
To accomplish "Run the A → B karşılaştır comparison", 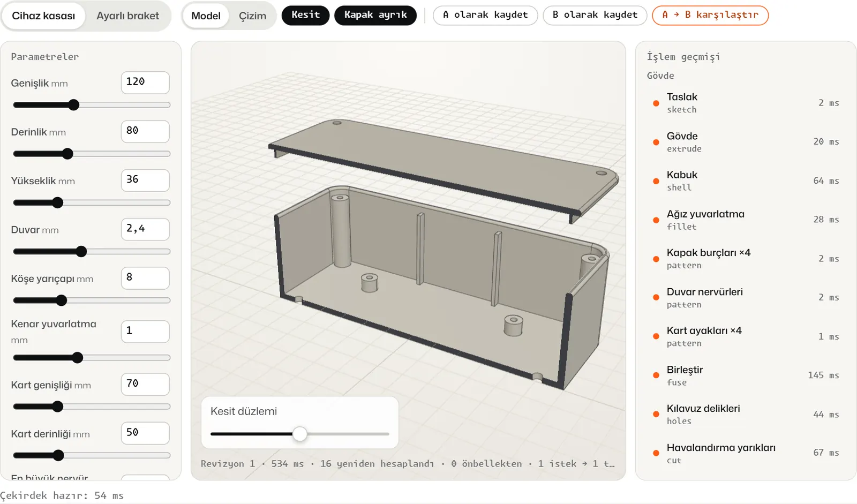I will [x=710, y=15].
